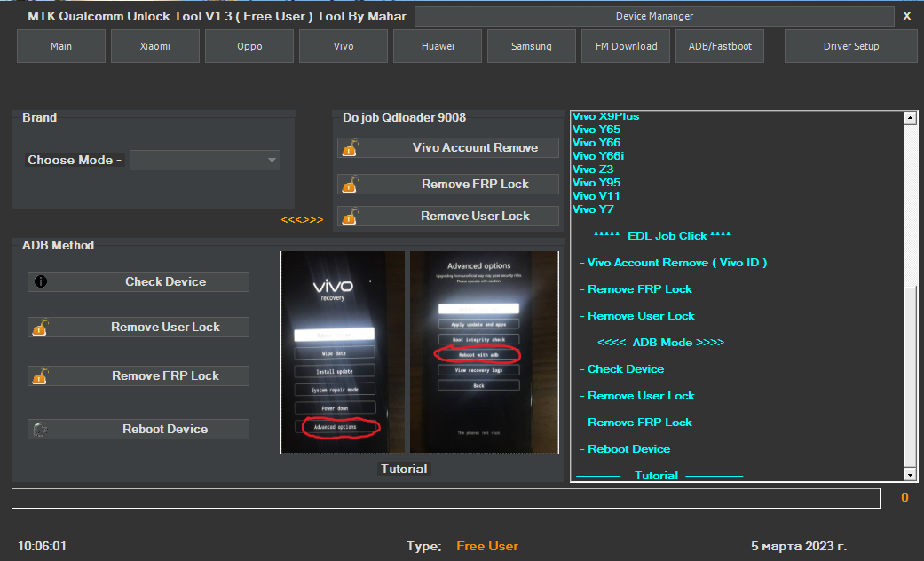Click the lock icon beside Vivo Account Remove
Screen dimensions: 924x561
point(350,148)
